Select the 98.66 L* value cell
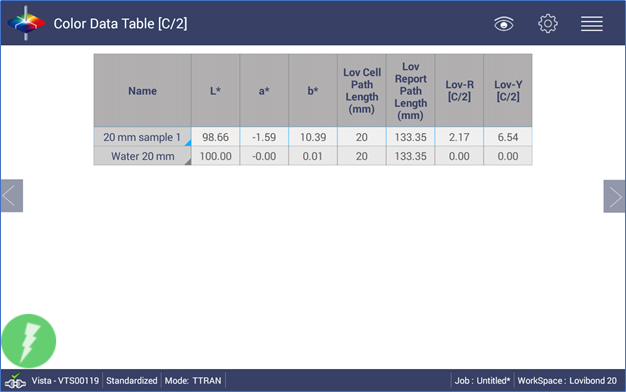The height and width of the screenshot is (392, 626). pos(216,137)
